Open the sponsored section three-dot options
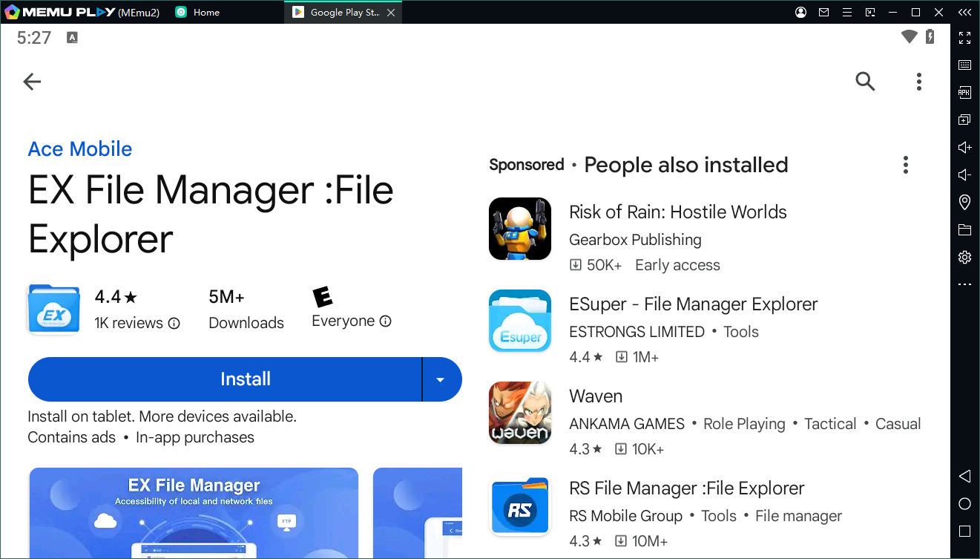The width and height of the screenshot is (980, 559). click(905, 165)
